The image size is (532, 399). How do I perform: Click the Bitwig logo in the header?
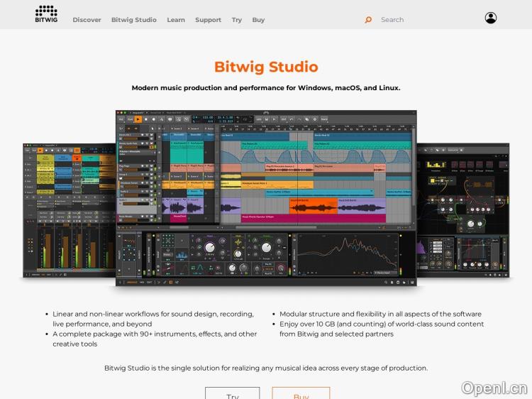coord(46,14)
